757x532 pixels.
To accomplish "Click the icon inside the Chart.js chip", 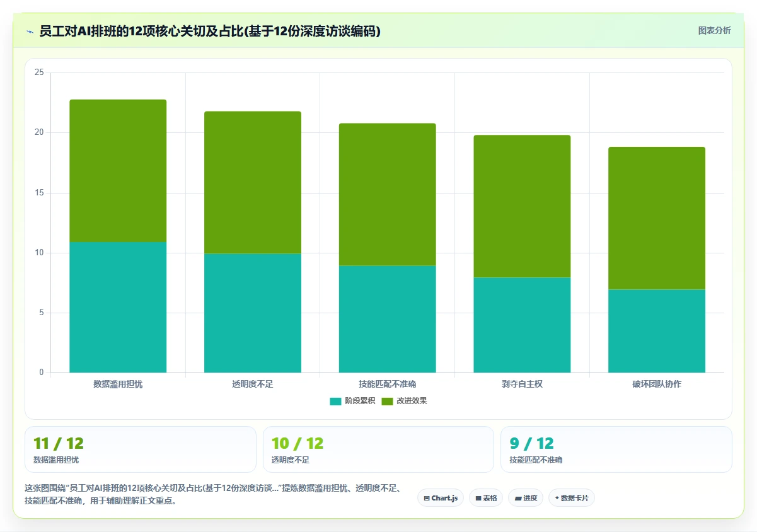I will 427,498.
